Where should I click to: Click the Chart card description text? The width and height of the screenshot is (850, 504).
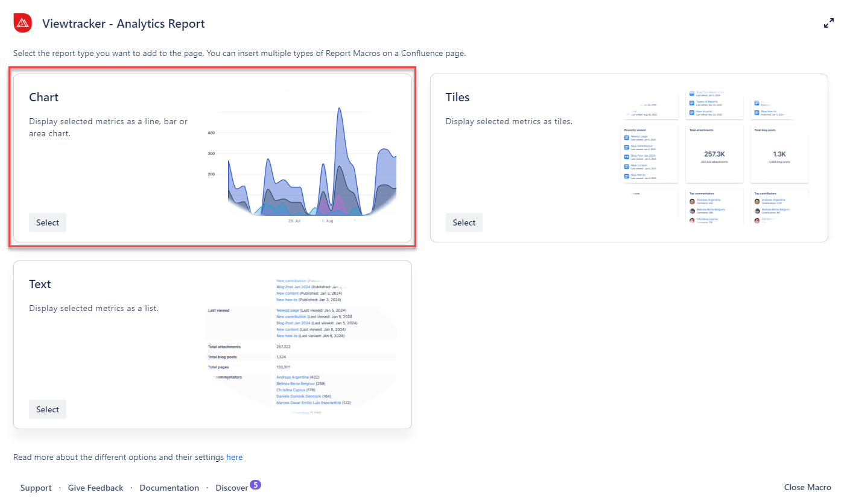pyautogui.click(x=108, y=127)
